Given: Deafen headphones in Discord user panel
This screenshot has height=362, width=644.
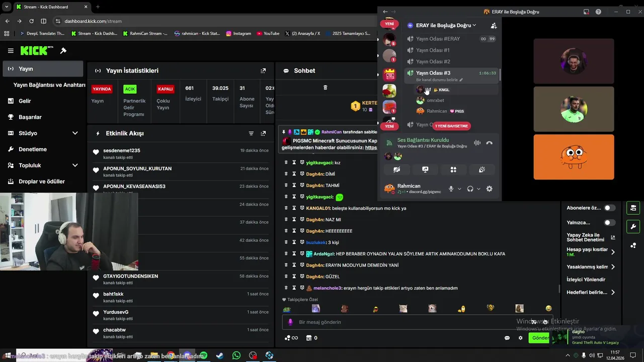Looking at the screenshot, I should coord(470,189).
